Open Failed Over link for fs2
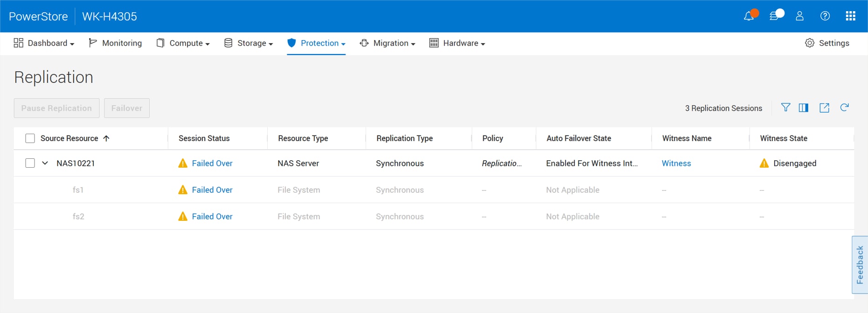This screenshot has height=313, width=868. click(x=212, y=216)
